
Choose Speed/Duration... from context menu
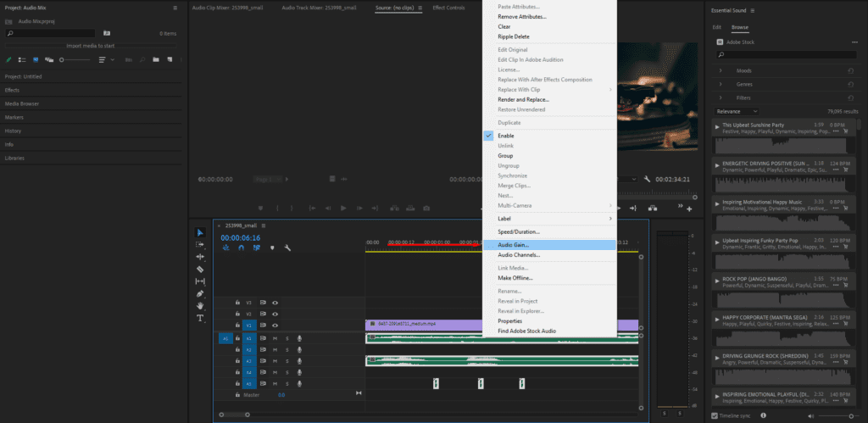pos(549,231)
